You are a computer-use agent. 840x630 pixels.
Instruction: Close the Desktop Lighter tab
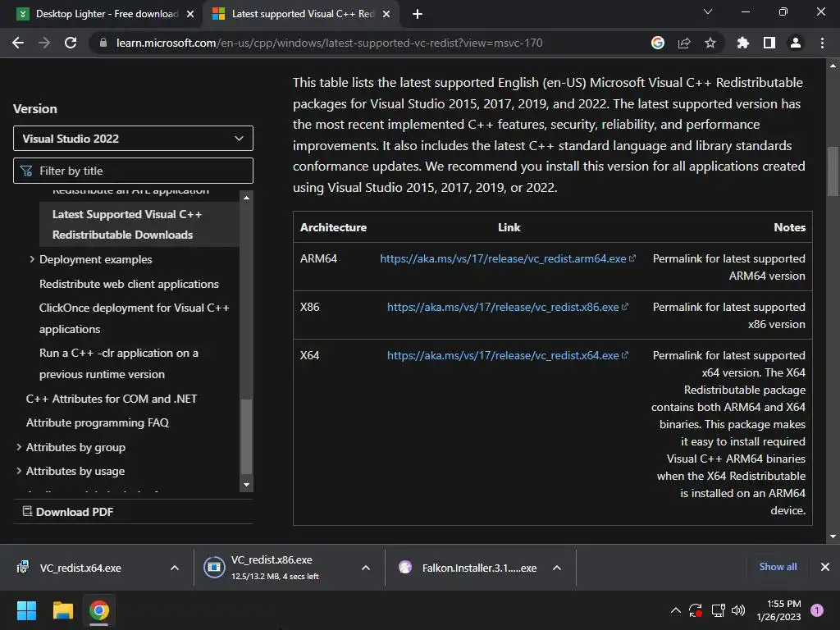point(190,14)
